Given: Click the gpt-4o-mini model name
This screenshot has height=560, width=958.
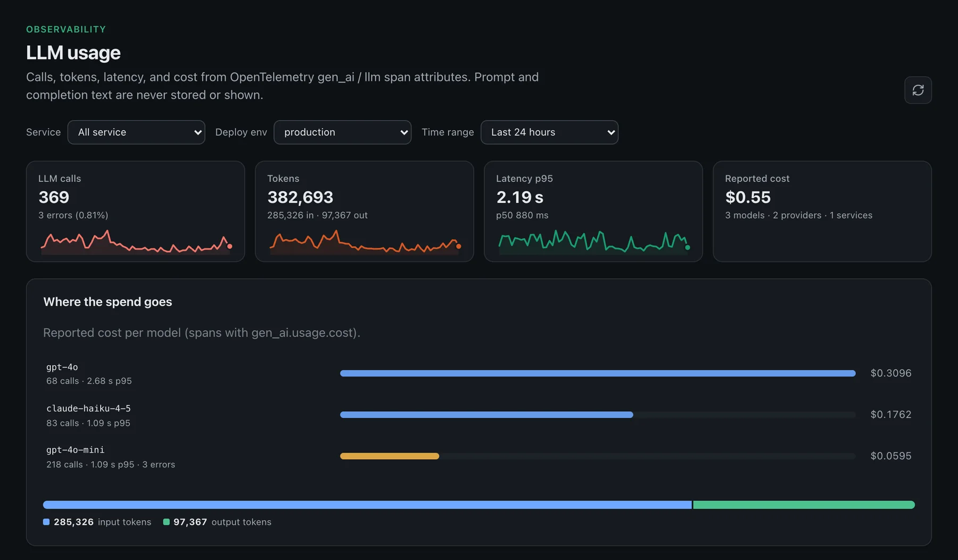Looking at the screenshot, I should (x=75, y=450).
